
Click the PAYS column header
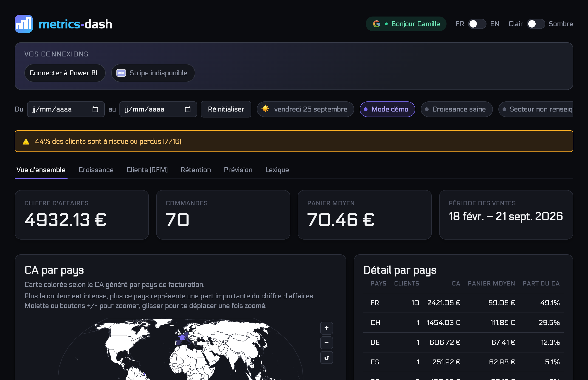click(378, 284)
